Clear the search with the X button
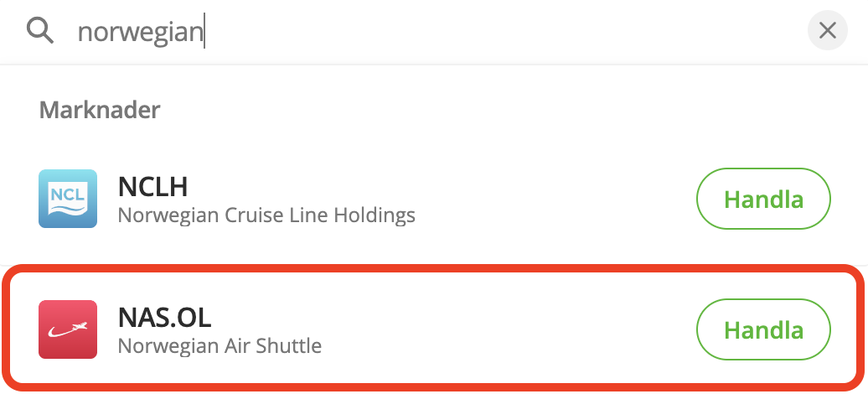The height and width of the screenshot is (394, 868). (x=827, y=31)
